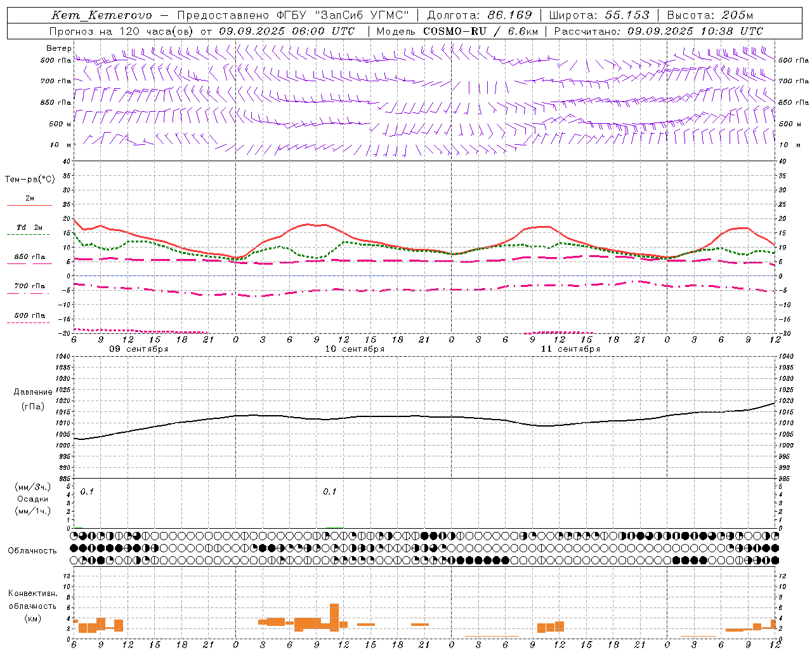Click the 0.1 precipitation value on 09 сентября
Viewport: 812px width, 650px height.
(87, 492)
